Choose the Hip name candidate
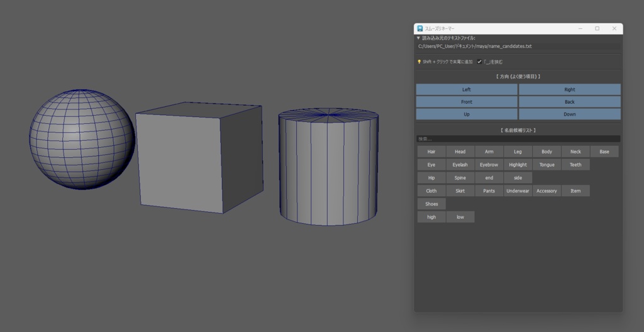Image resolution: width=644 pixels, height=332 pixels. (431, 178)
